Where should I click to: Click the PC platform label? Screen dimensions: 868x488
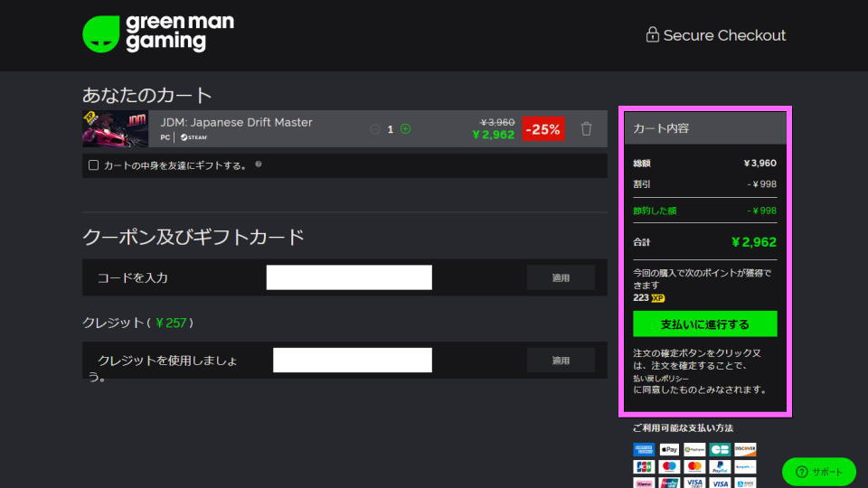point(165,137)
